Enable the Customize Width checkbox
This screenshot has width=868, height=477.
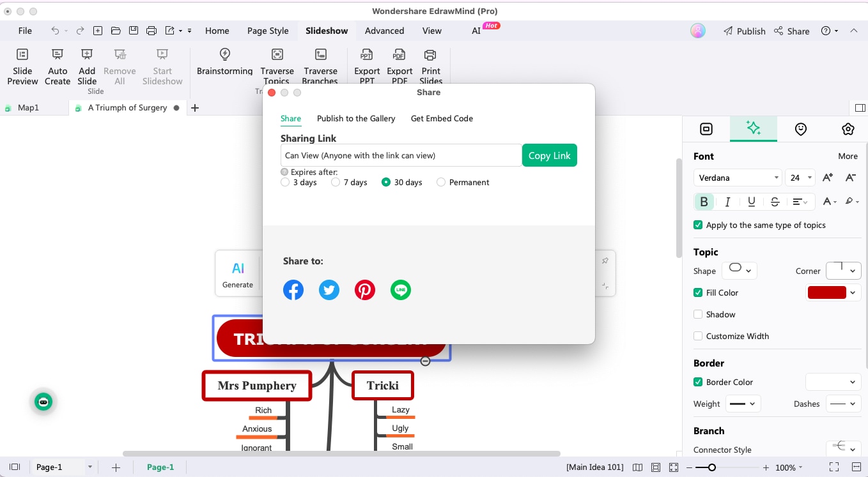(698, 336)
